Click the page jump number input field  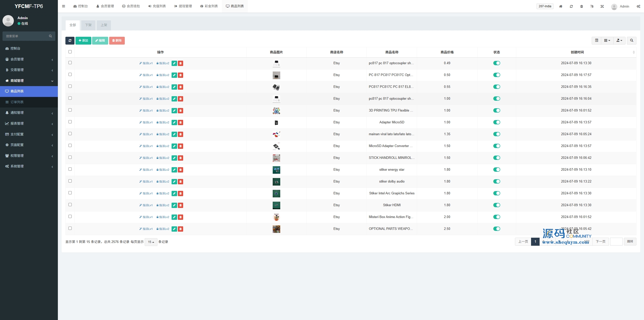616,242
